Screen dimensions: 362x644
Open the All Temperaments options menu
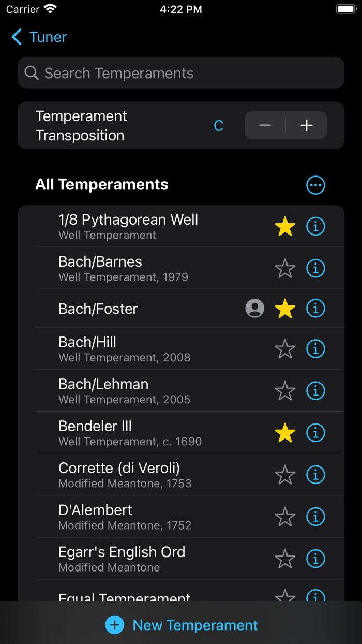[315, 185]
